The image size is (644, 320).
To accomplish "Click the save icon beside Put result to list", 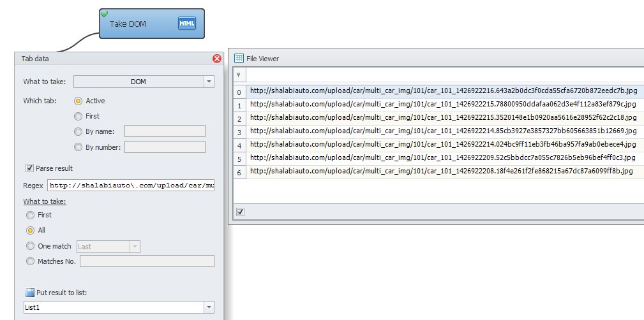I will tap(29, 293).
